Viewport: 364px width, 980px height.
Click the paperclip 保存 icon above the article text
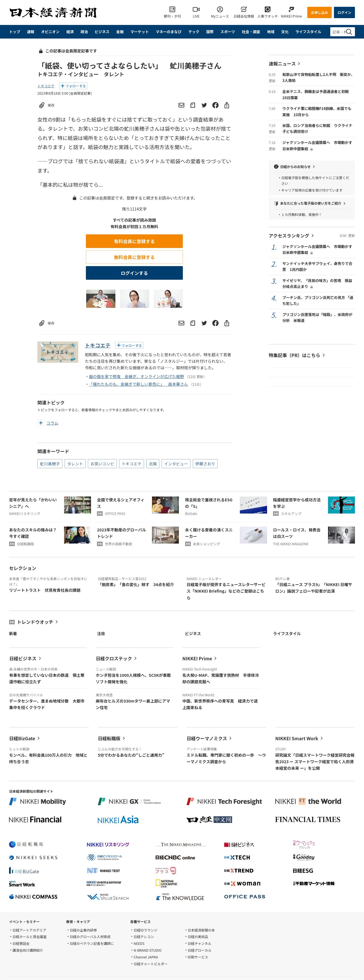pyautogui.click(x=42, y=105)
